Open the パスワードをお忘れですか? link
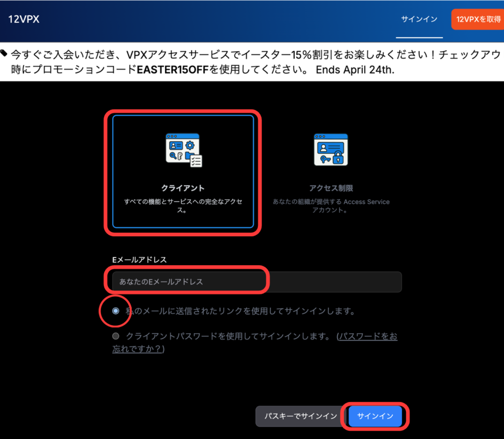The image size is (504, 439). [x=367, y=337]
